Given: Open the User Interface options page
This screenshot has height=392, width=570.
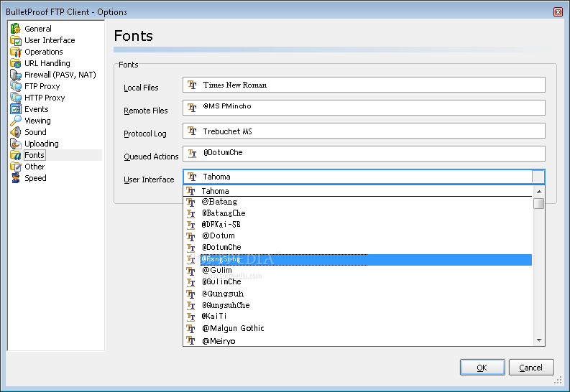Looking at the screenshot, I should [50, 40].
